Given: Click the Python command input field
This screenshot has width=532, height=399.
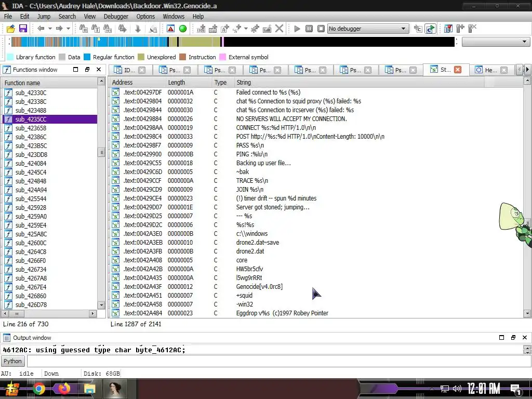Looking at the screenshot, I should tap(279, 361).
